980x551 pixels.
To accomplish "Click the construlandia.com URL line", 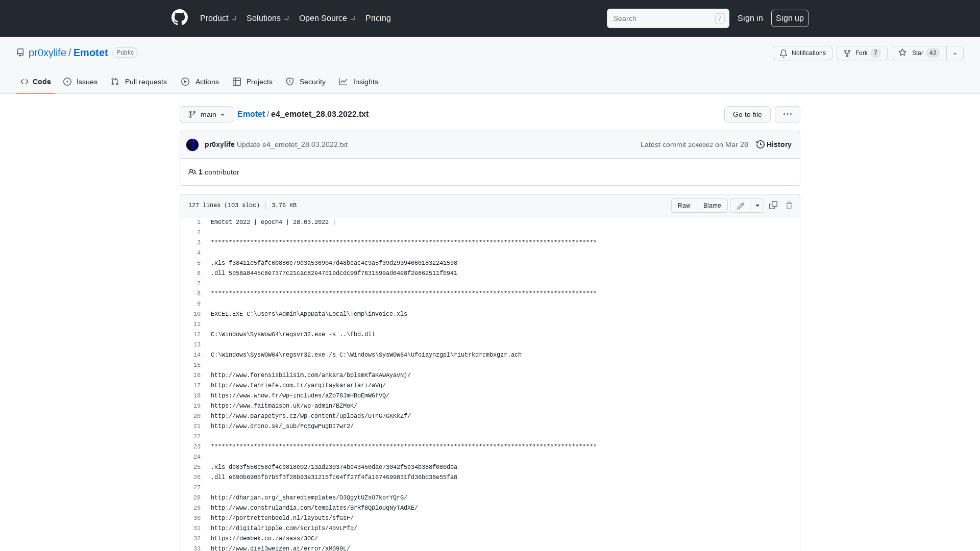I will click(314, 508).
